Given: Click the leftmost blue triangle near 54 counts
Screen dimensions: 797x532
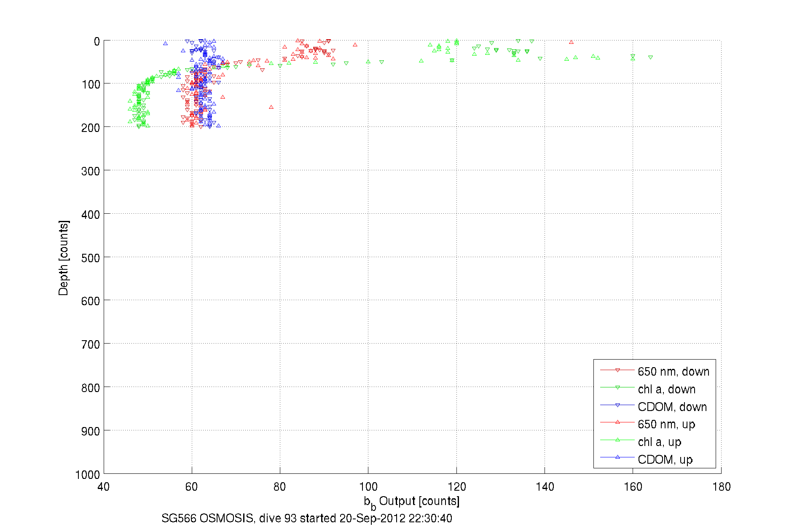Looking at the screenshot, I should tap(165, 43).
